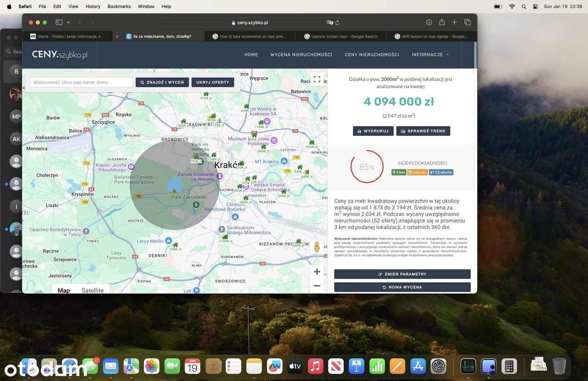Open the History menu in menu bar
Image resolution: width=588 pixels, height=381 pixels.
coord(93,6)
